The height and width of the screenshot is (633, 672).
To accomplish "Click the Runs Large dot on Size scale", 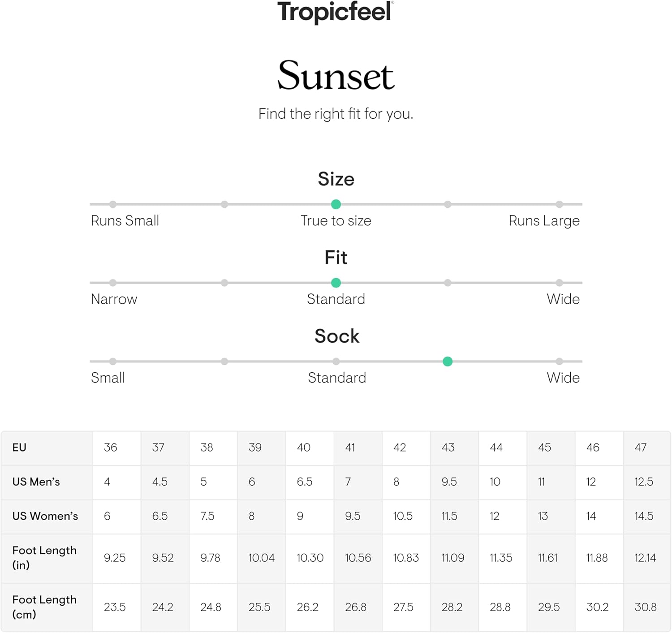I will click(559, 204).
